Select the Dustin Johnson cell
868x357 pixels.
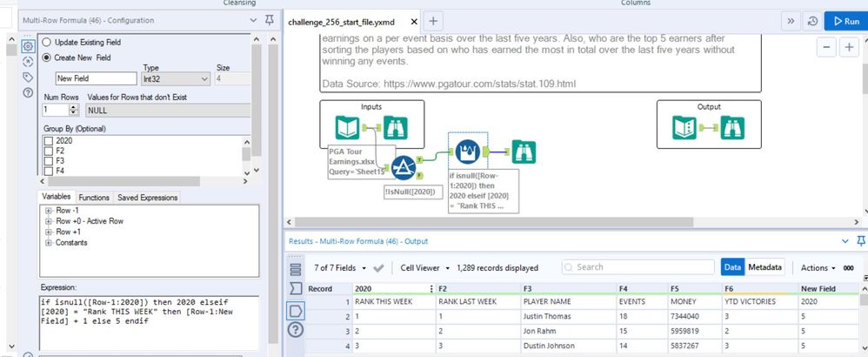click(x=568, y=346)
